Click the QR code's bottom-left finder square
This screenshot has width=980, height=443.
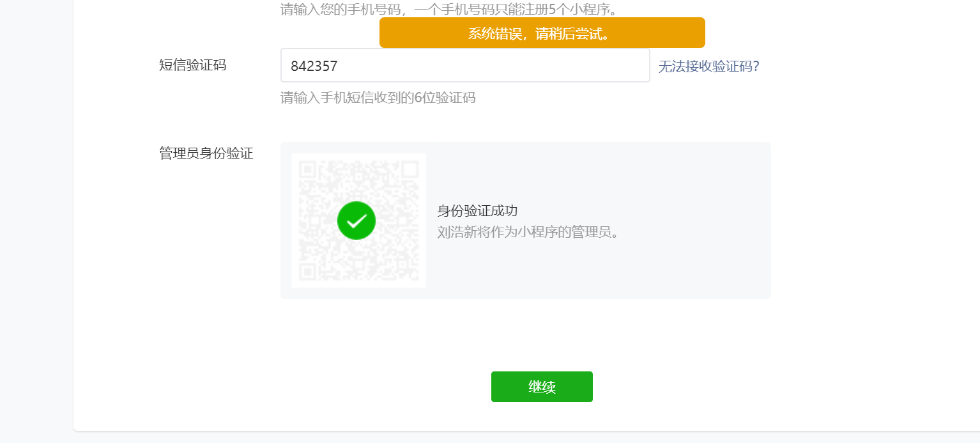pyautogui.click(x=308, y=271)
